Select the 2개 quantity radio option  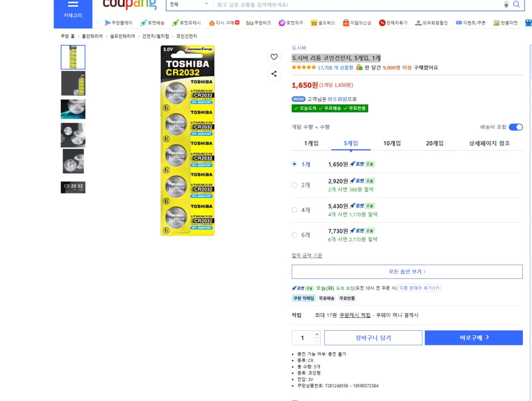pyautogui.click(x=295, y=185)
